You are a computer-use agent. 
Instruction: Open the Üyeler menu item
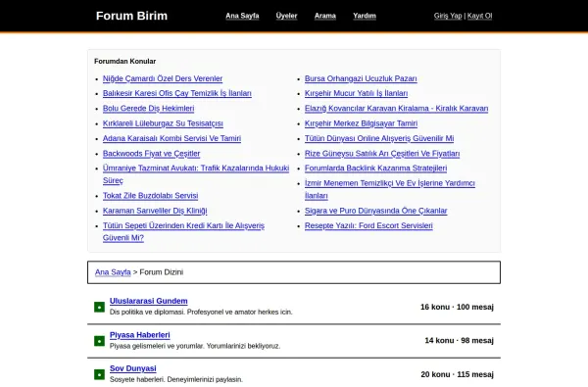pos(286,16)
